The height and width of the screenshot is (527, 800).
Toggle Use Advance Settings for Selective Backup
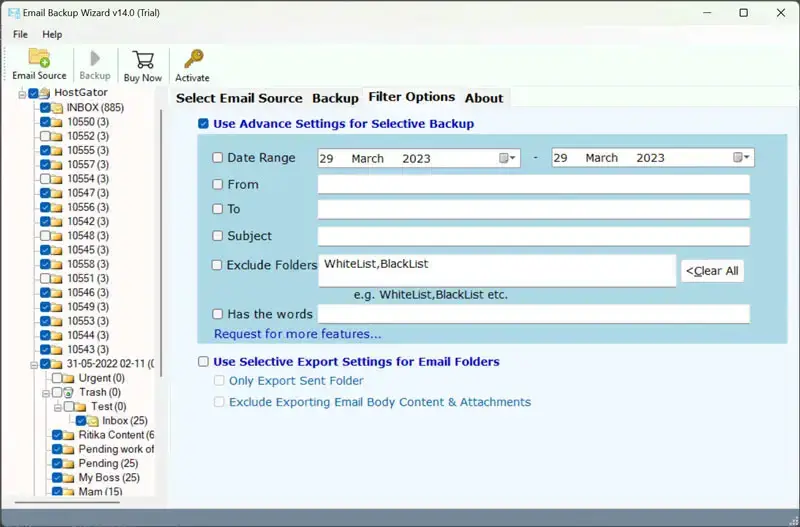204,124
